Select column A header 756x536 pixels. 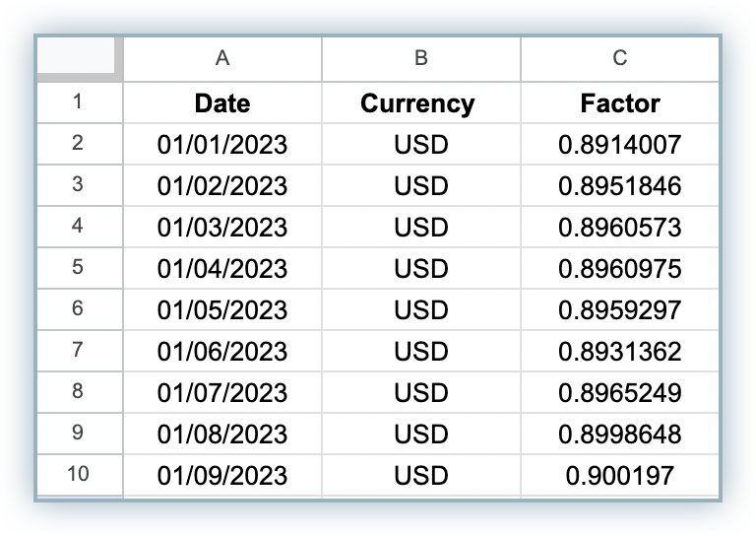click(222, 59)
